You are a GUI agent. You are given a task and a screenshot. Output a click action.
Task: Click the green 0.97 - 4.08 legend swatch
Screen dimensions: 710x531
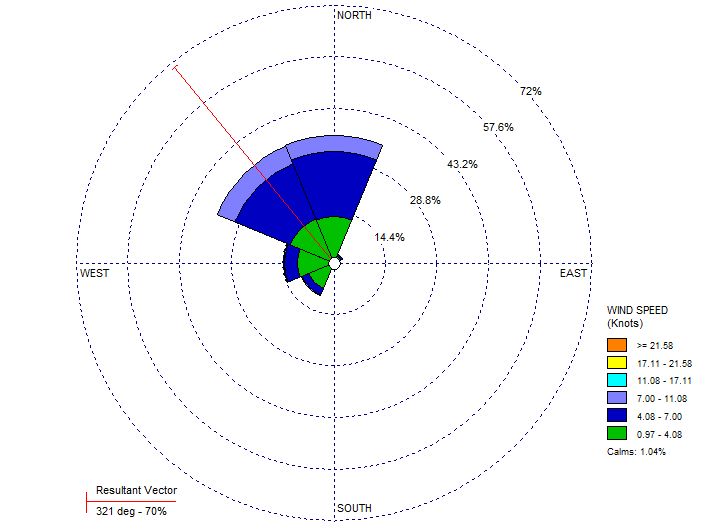pos(615,434)
